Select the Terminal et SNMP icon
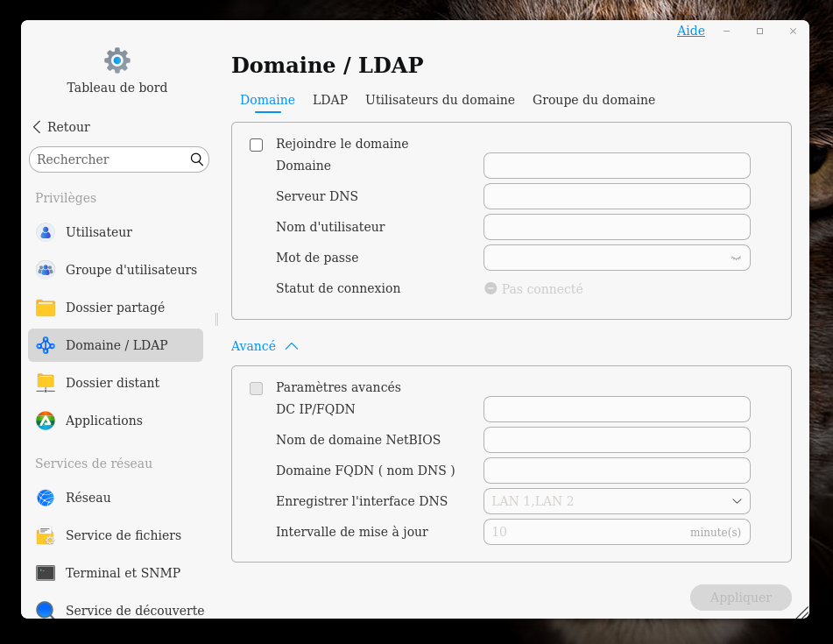This screenshot has width=833, height=644. (x=46, y=573)
